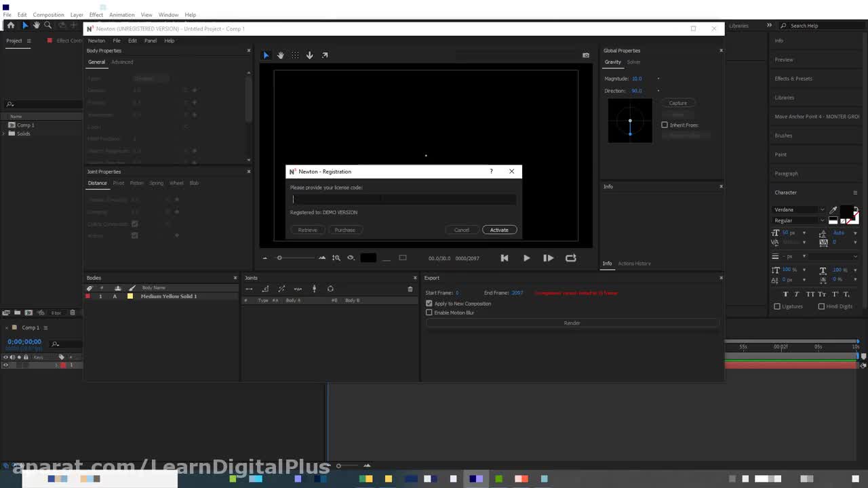Click the Activate button
The width and height of the screenshot is (868, 488).
(x=499, y=230)
